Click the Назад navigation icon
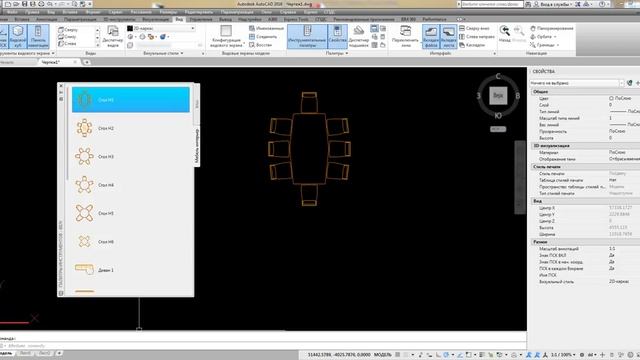 coord(504,34)
